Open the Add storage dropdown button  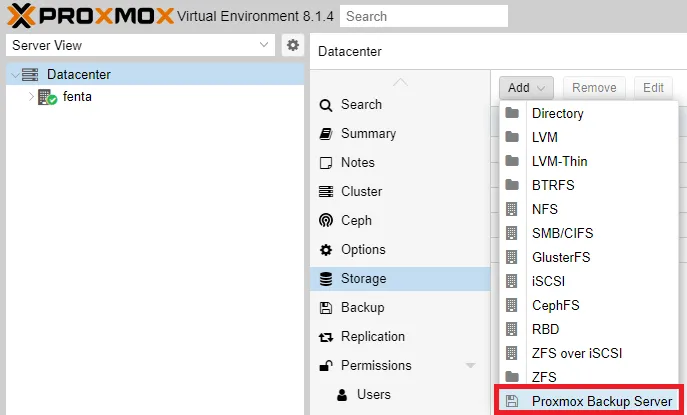click(x=526, y=88)
